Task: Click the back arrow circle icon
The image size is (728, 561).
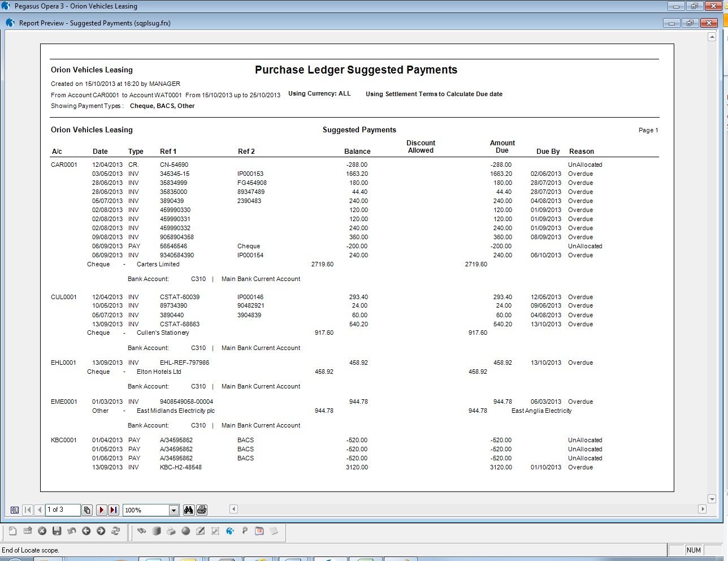Action: (x=86, y=531)
